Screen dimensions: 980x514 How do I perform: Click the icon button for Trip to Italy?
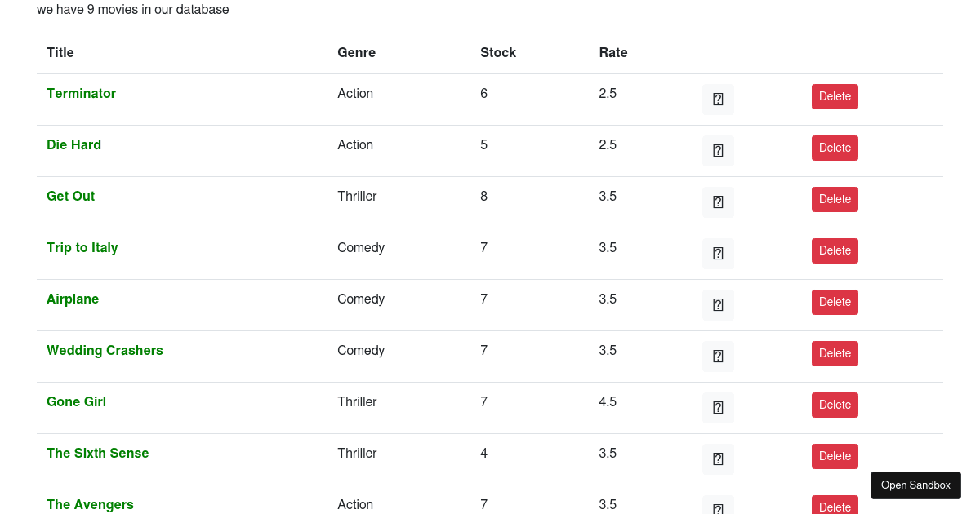tap(718, 254)
